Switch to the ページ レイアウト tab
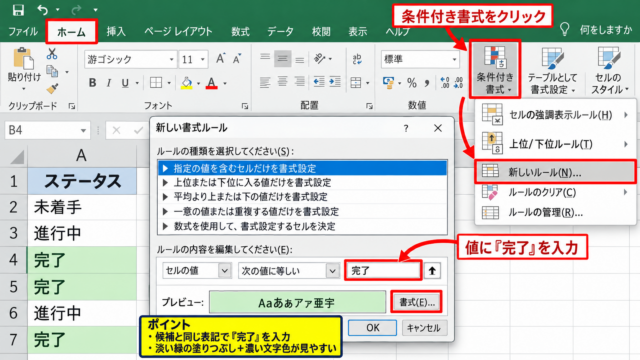640x360 pixels. pos(178,31)
